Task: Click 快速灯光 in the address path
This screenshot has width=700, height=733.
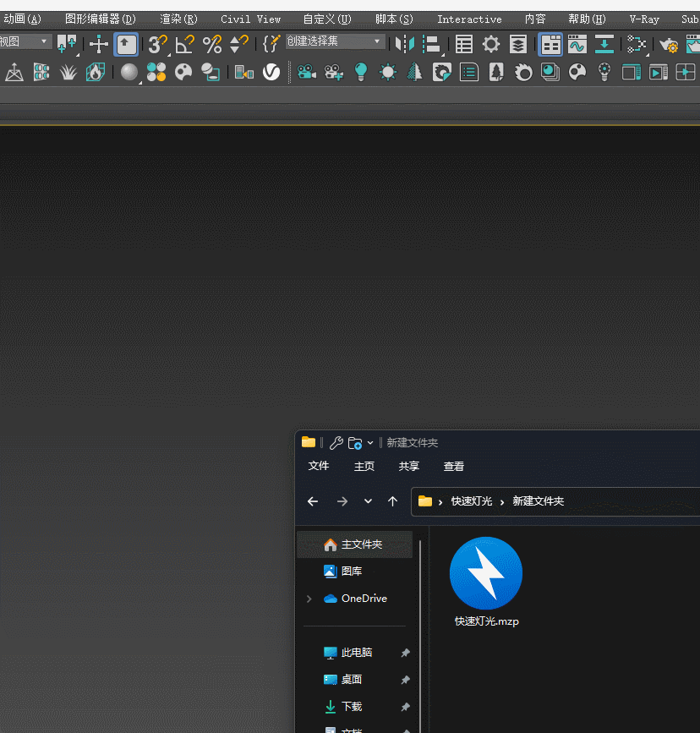Action: 472,501
